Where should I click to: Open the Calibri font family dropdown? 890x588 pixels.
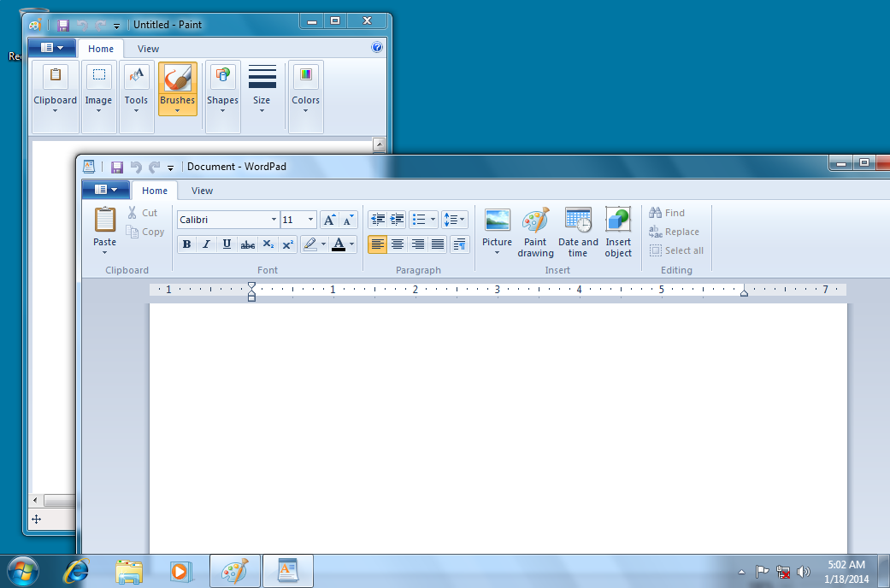(274, 220)
